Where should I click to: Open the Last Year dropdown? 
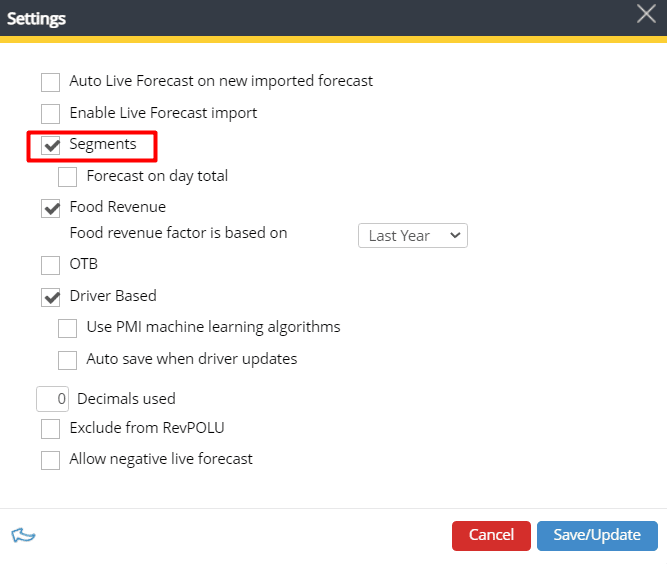[x=412, y=236]
